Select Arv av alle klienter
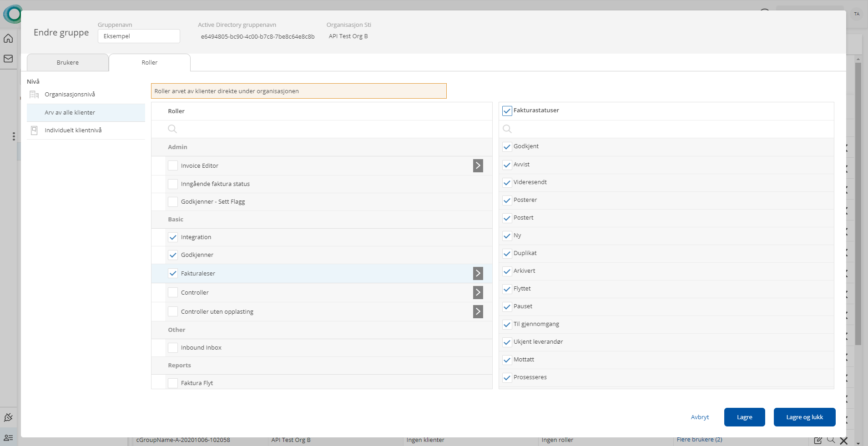The height and width of the screenshot is (446, 868). (70, 113)
